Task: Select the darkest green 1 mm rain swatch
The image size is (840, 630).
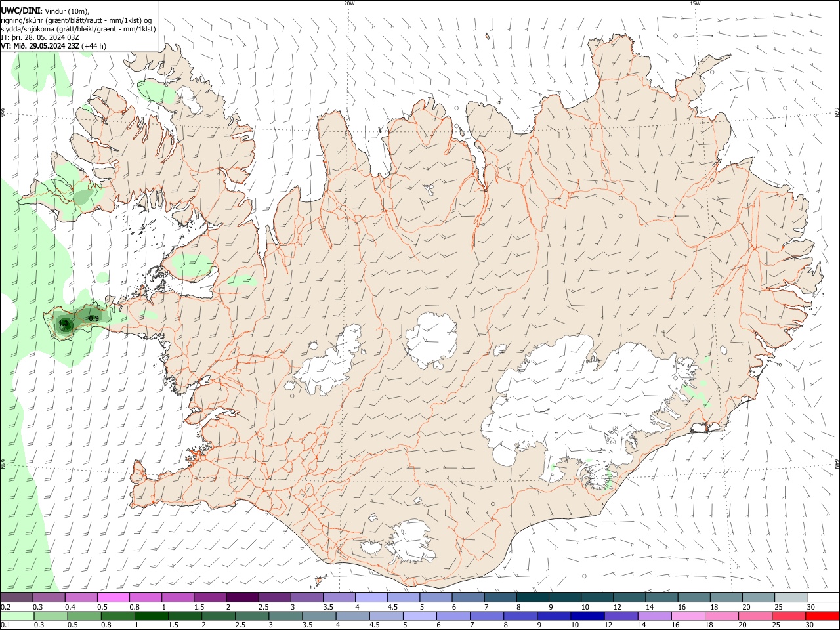Action: (x=152, y=616)
